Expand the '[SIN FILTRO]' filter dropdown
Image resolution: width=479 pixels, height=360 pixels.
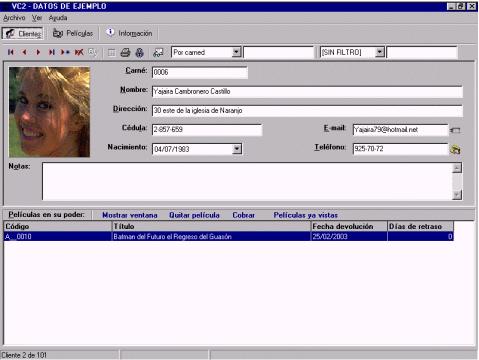[379, 52]
